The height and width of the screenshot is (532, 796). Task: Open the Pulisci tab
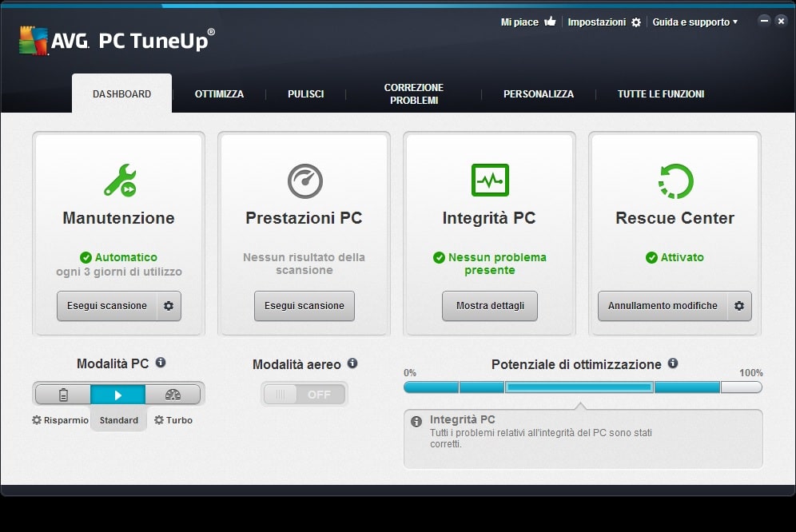pyautogui.click(x=305, y=94)
